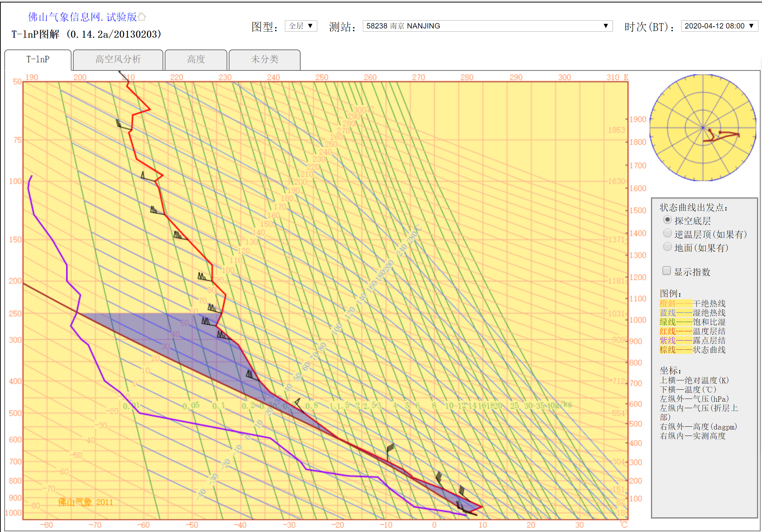
Task: Choose the 地面(如果有) radio option
Action: point(667,247)
